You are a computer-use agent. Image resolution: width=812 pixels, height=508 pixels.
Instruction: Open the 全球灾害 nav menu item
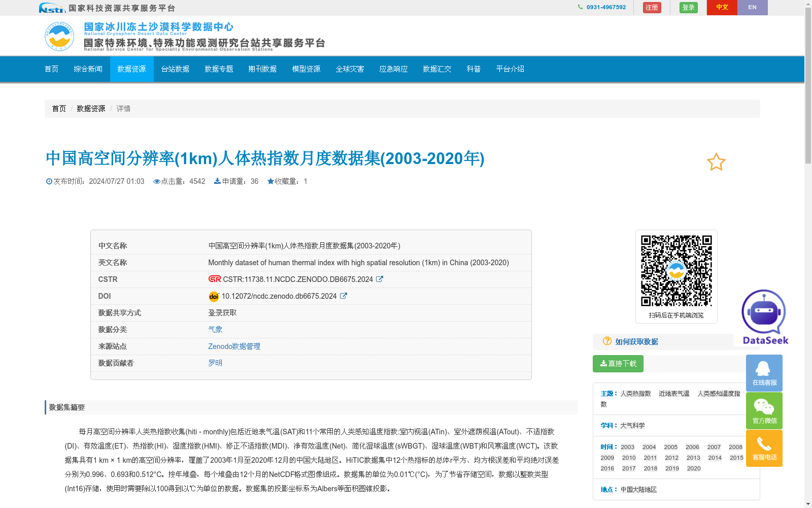(350, 69)
